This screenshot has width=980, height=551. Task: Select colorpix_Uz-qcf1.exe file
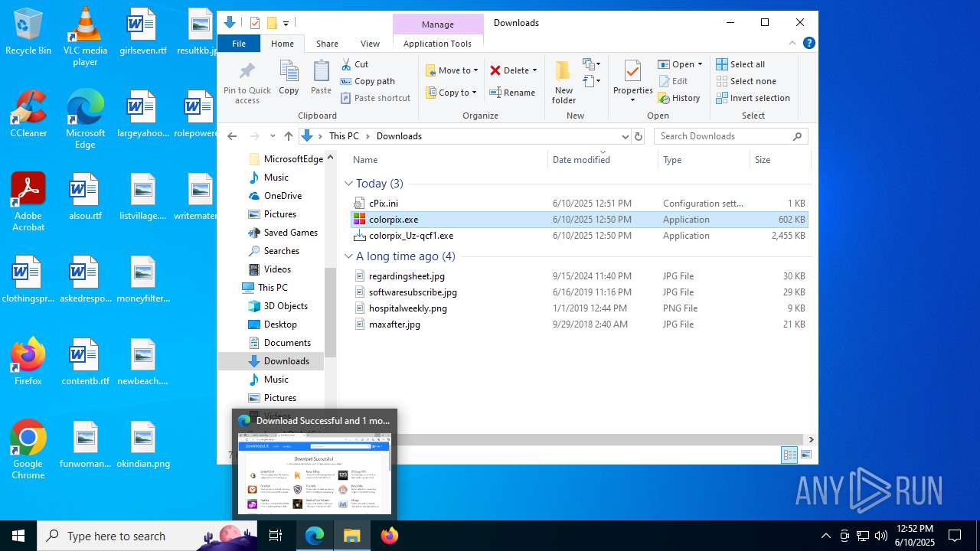(x=579, y=236)
